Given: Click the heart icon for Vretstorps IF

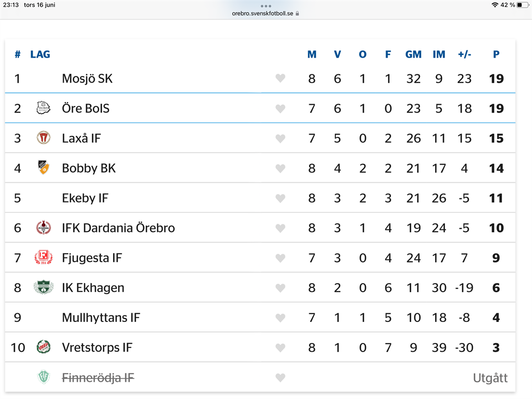Looking at the screenshot, I should [280, 348].
